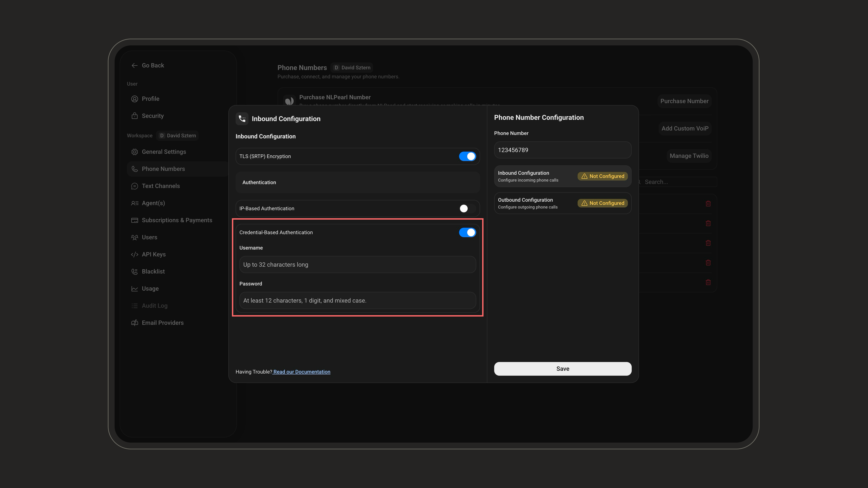Click the Agent(s) people icon
The width and height of the screenshot is (868, 488).
click(134, 203)
